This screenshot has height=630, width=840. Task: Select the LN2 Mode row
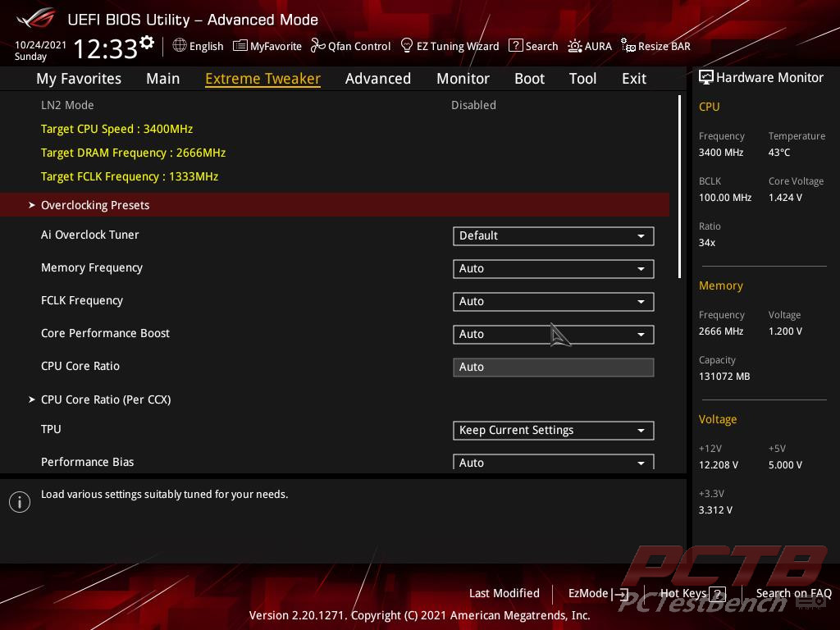(335, 105)
